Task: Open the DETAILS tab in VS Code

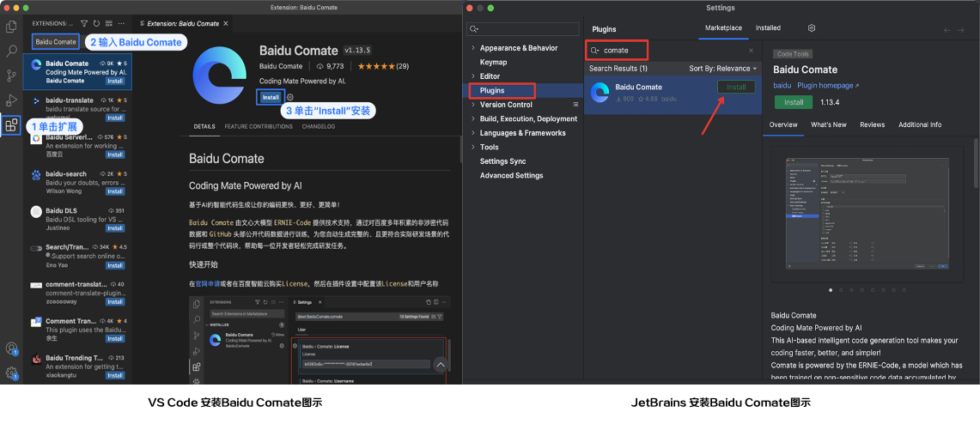Action: coord(204,127)
